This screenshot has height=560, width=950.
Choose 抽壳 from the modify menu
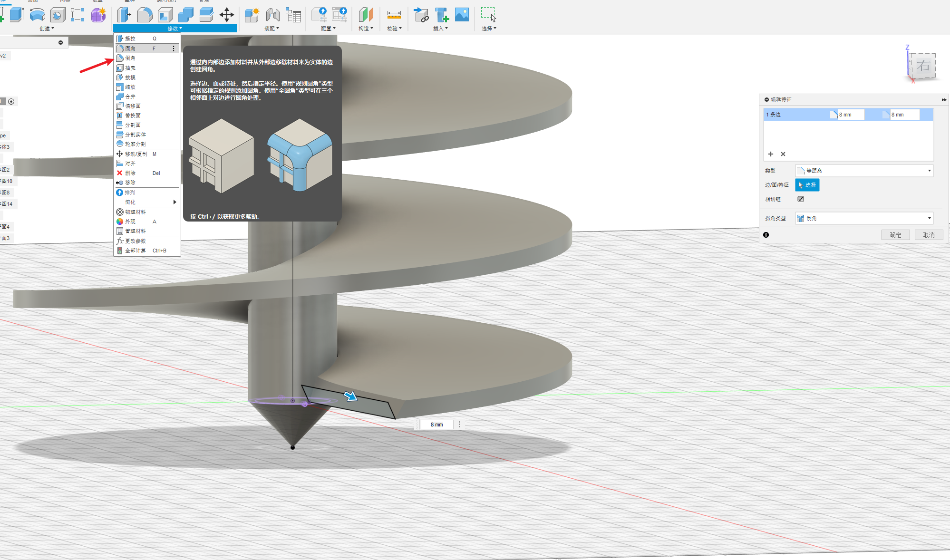click(130, 68)
